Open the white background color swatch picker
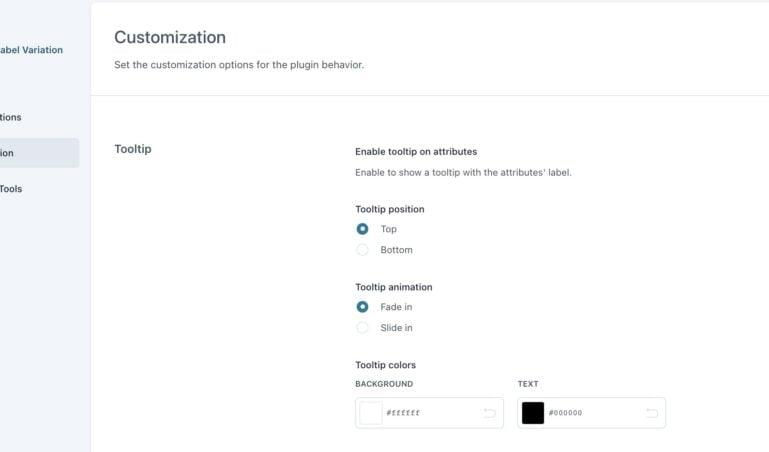 tap(371, 413)
